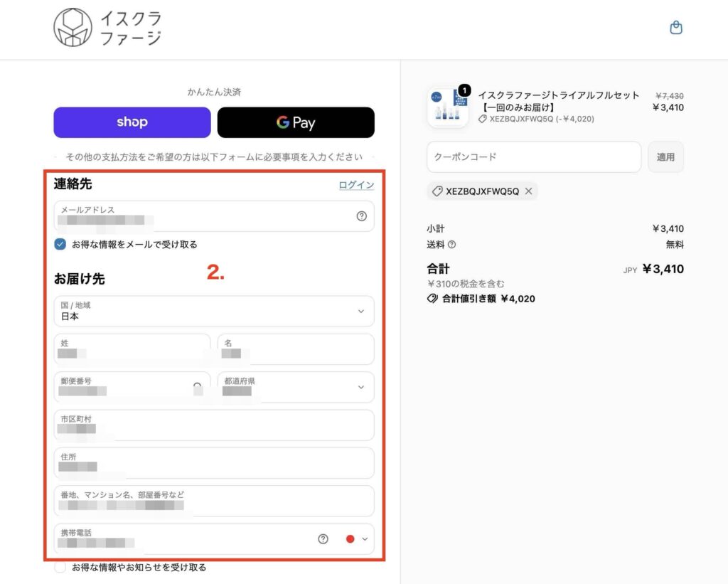Click the mobile phone field help icon
Image resolution: width=728 pixels, height=584 pixels.
tap(323, 539)
